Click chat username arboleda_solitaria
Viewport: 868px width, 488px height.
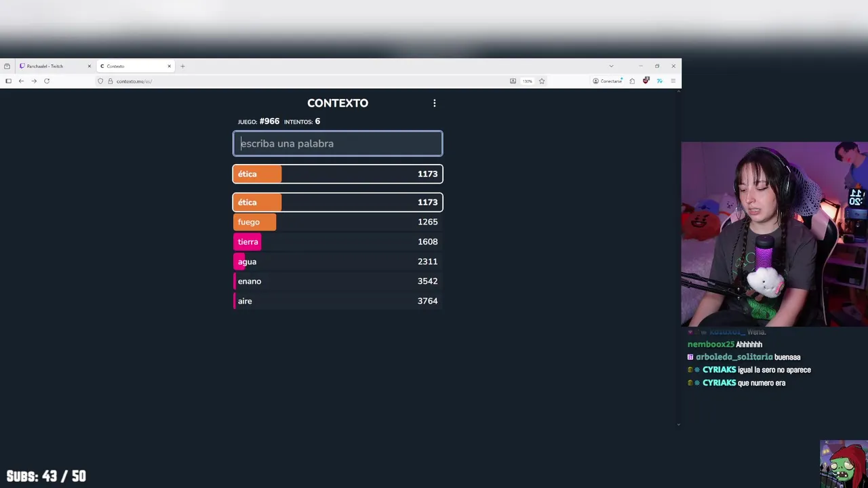pos(734,357)
